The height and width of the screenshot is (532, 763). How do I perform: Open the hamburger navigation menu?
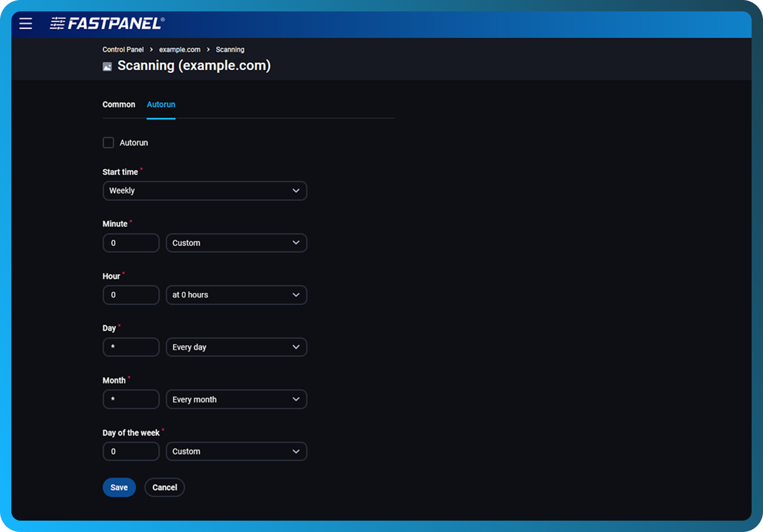26,23
